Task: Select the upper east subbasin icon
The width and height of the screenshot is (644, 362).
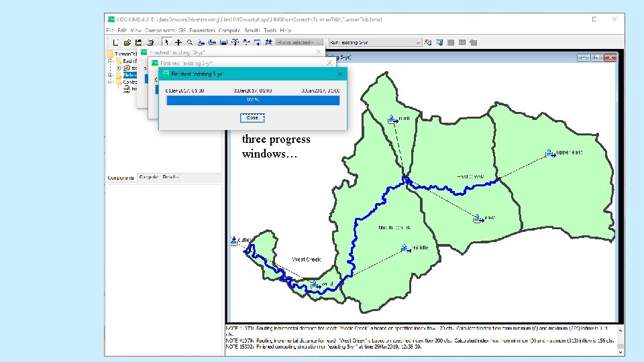Action: pos(550,153)
